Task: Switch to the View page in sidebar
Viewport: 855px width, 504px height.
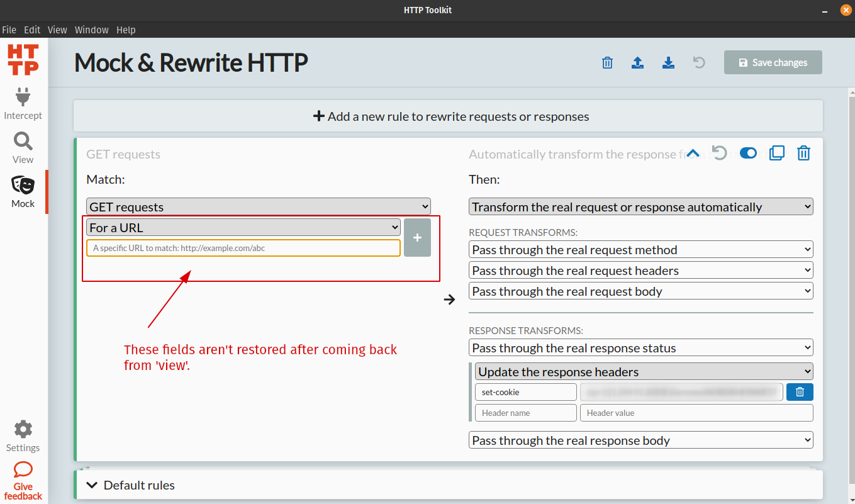Action: coord(23,148)
